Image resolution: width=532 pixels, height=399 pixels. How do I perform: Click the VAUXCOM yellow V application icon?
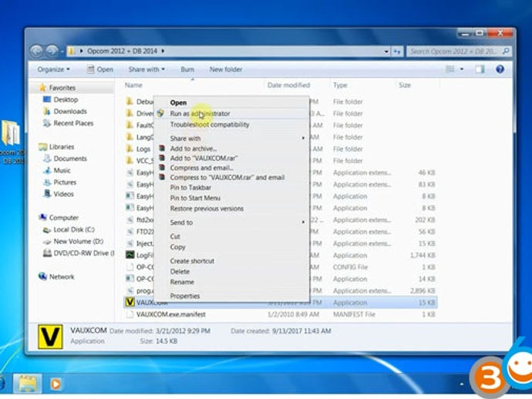pyautogui.click(x=130, y=303)
